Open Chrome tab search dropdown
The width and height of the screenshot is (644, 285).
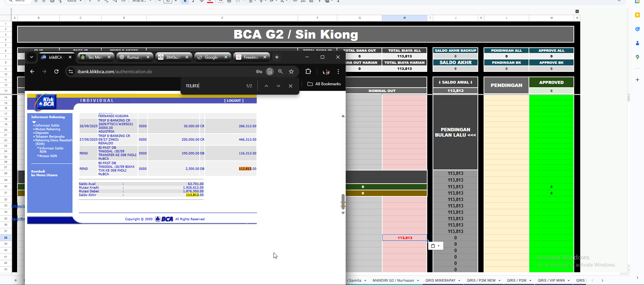(32, 57)
